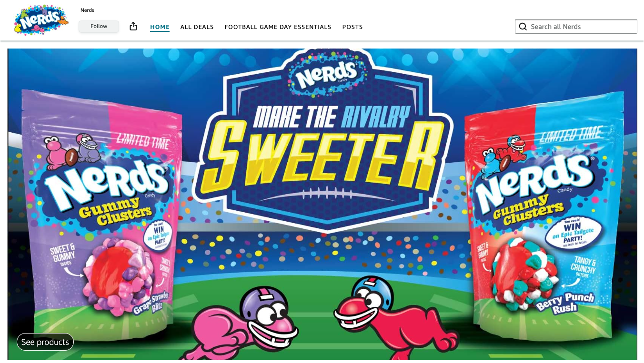Go to the ALL DEALS tab
Viewport: 644px width, 363px height.
[x=197, y=27]
